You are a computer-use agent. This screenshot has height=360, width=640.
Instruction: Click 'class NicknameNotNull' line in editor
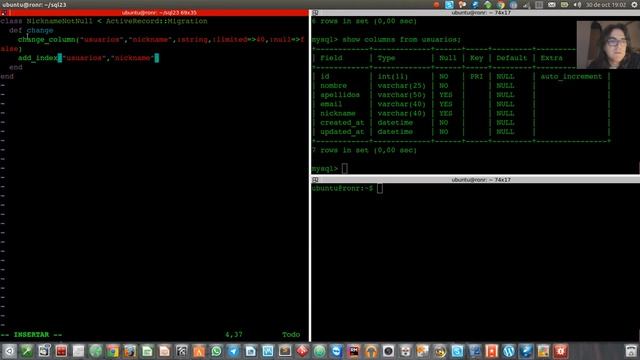coord(104,21)
